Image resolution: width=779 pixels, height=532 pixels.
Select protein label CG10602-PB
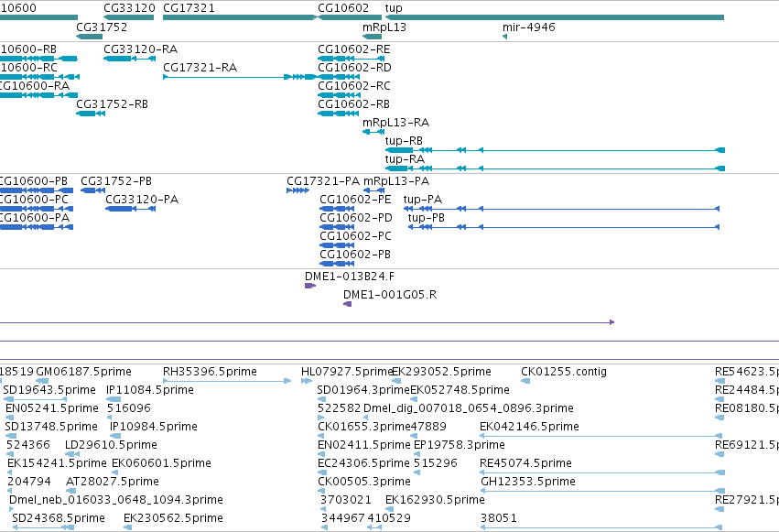point(355,255)
